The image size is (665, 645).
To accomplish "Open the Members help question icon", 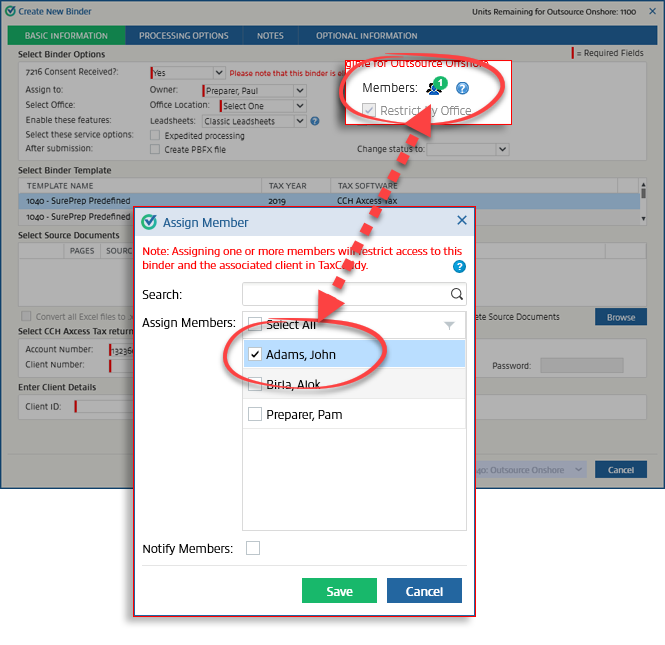I will point(462,88).
